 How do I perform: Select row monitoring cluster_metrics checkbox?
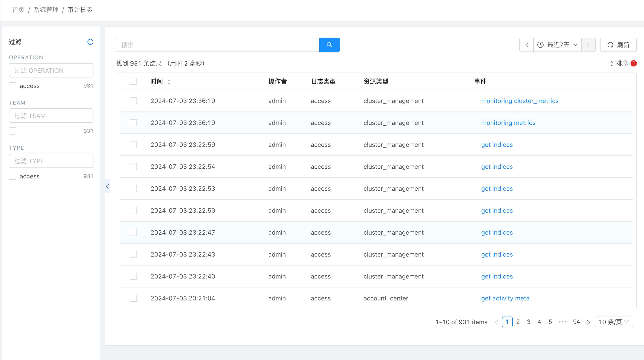point(133,101)
